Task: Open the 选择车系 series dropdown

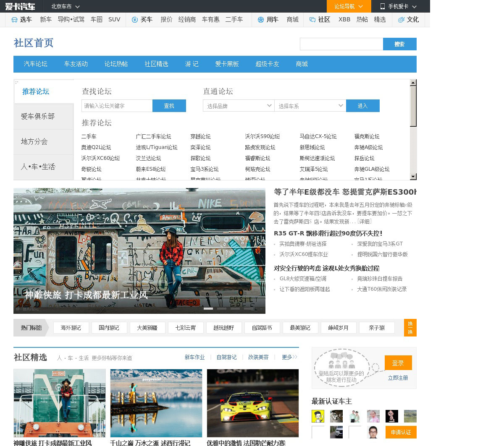Action: (310, 106)
